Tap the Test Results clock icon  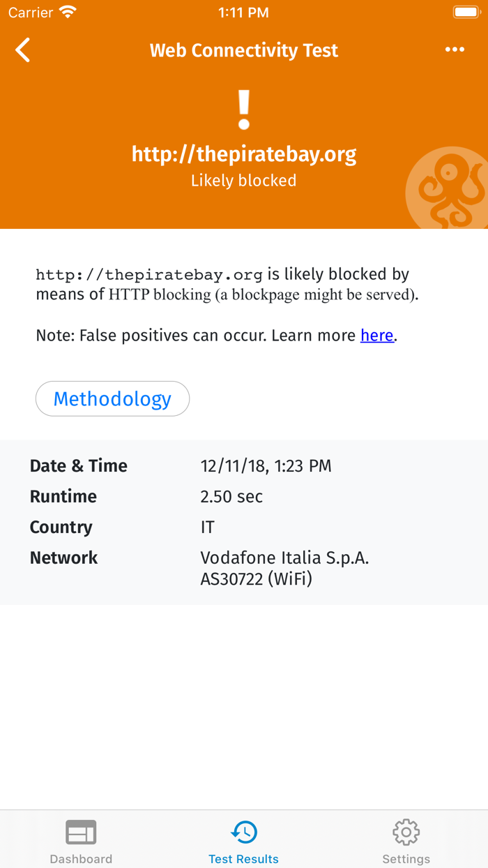pyautogui.click(x=243, y=832)
